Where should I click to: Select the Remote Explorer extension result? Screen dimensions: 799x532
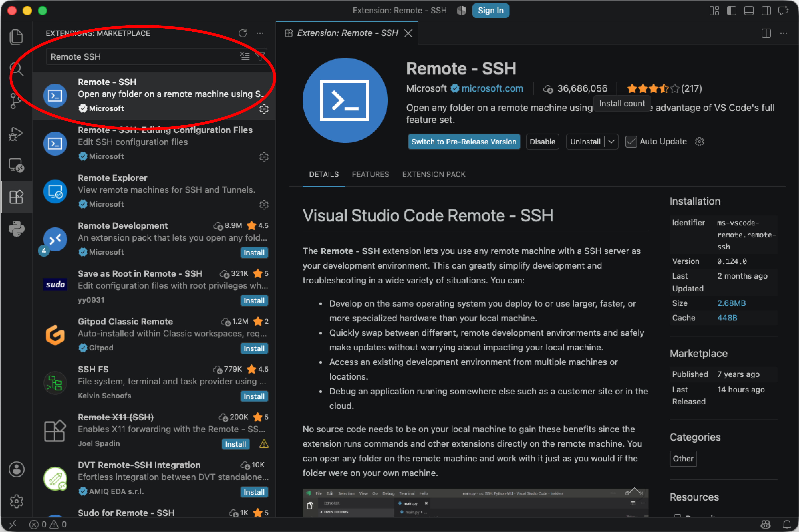tap(154, 191)
